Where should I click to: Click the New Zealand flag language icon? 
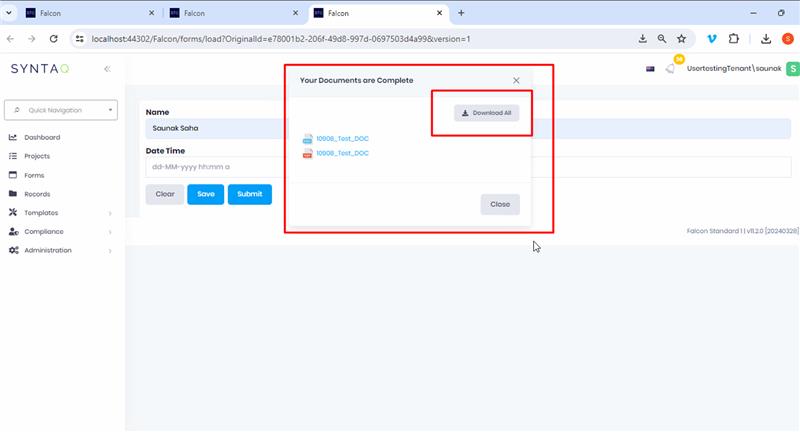click(x=650, y=69)
